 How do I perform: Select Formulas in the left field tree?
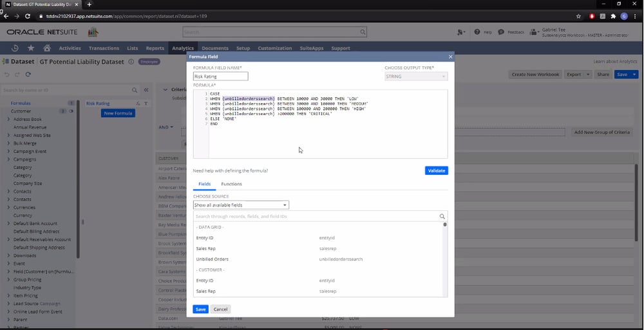[x=21, y=104]
